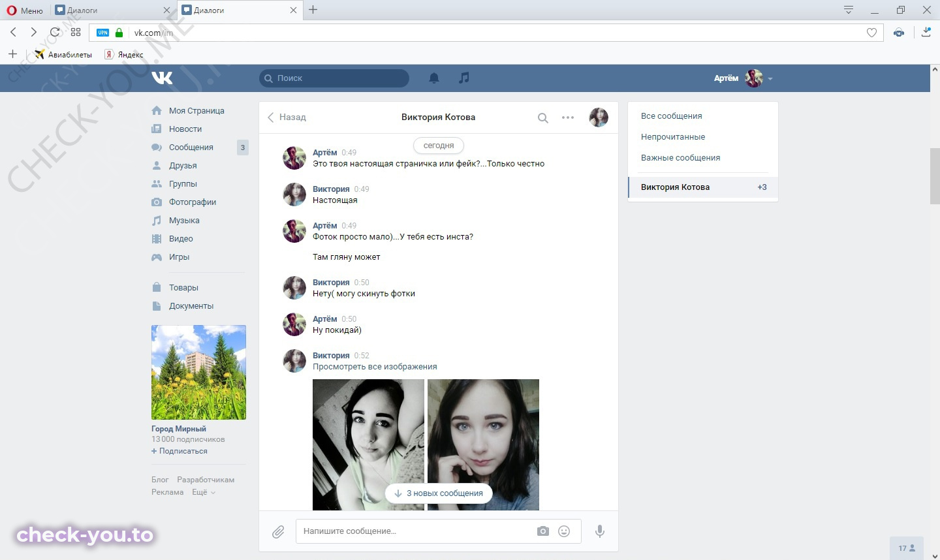
Task: Open Друзья in sidebar
Action: (183, 165)
